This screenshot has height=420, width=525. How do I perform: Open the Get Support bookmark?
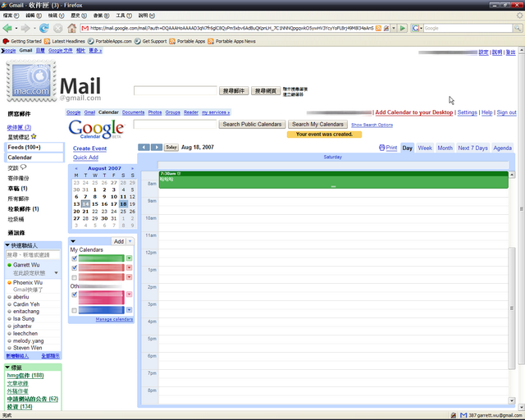[x=151, y=41]
